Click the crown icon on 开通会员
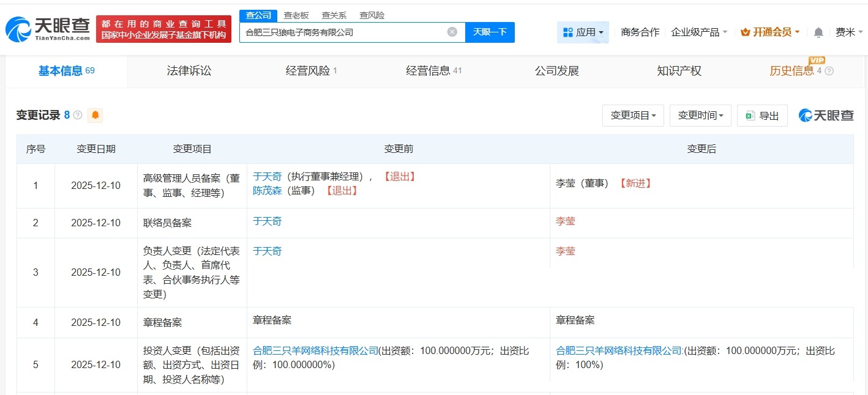Screen dimensions: 868x395 (744, 32)
